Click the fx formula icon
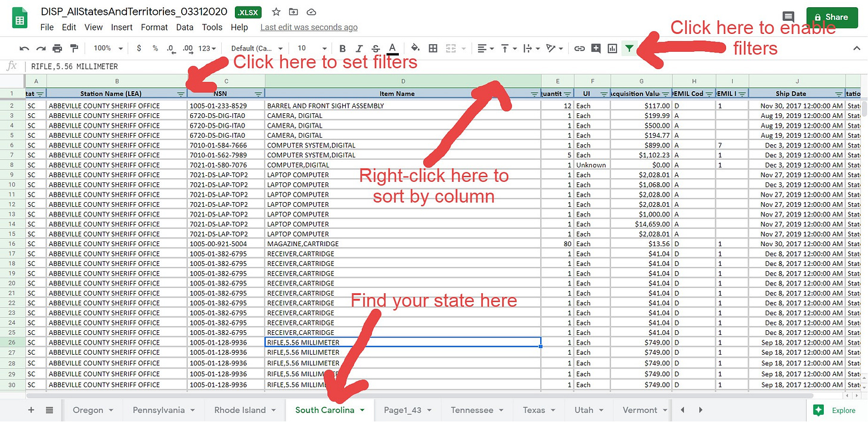Image resolution: width=868 pixels, height=422 pixels. tap(11, 66)
